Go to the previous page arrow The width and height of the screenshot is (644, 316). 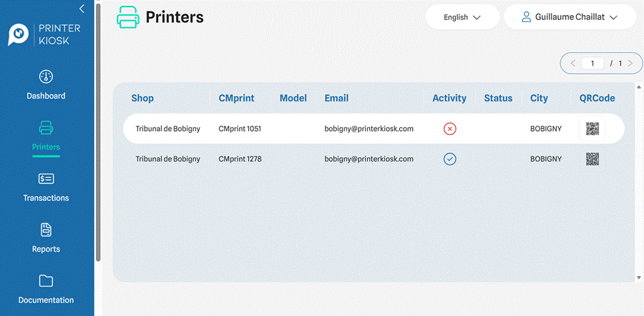click(573, 63)
